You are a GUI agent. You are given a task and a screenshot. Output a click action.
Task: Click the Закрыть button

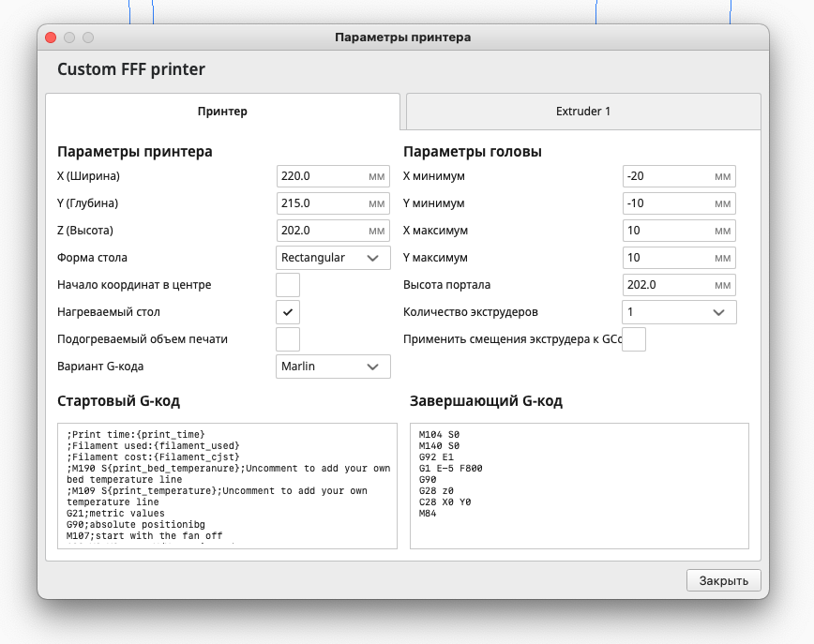point(723,580)
